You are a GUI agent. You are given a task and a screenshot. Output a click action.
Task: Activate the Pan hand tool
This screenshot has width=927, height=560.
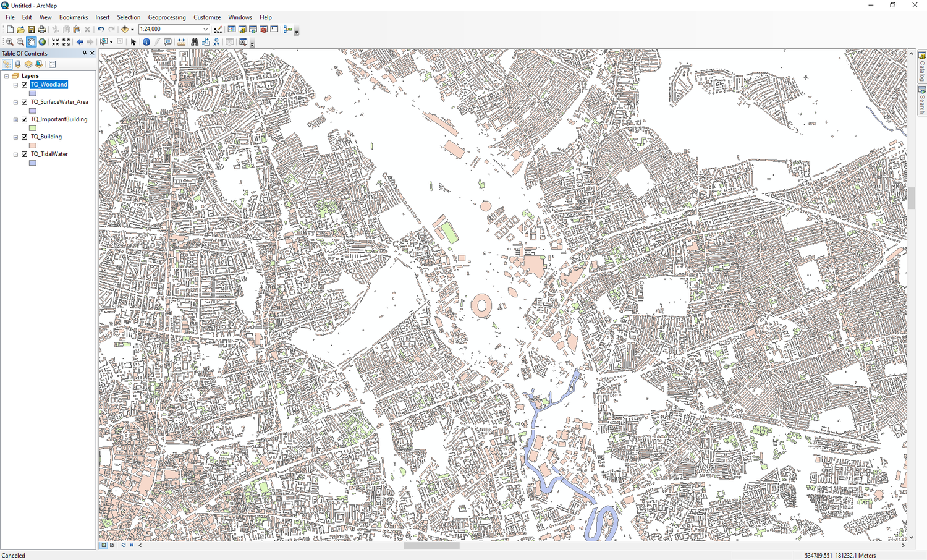pos(31,42)
